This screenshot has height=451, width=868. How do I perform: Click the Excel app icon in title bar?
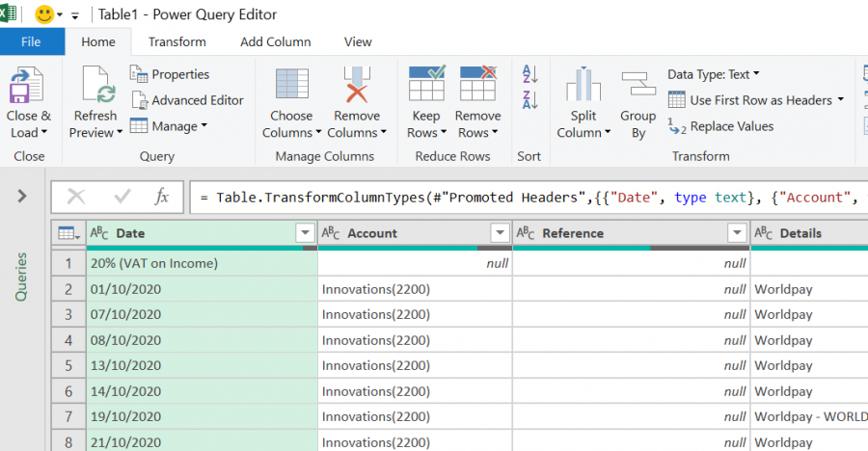[x=8, y=13]
